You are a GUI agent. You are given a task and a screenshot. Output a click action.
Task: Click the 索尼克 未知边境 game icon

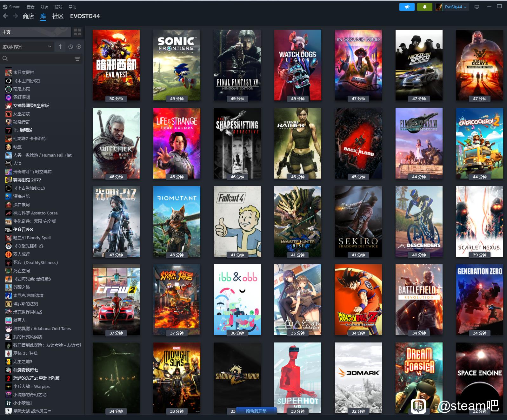pos(9,295)
